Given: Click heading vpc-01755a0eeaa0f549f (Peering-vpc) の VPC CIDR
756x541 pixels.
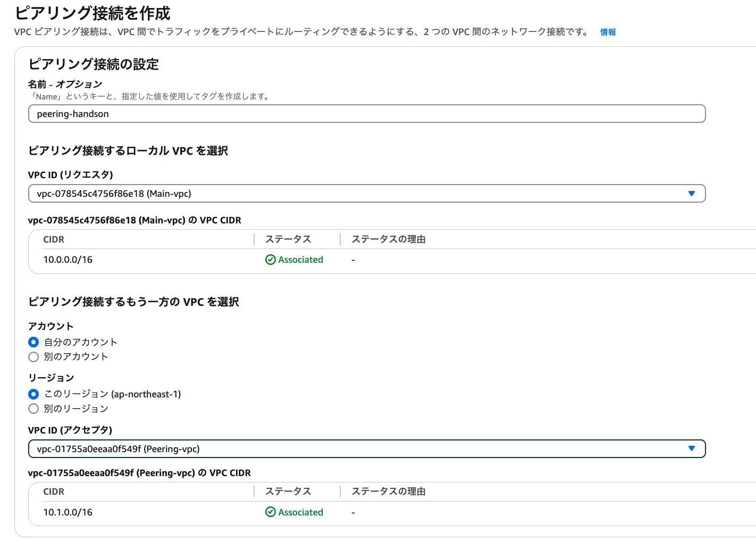Looking at the screenshot, I should click(139, 473).
